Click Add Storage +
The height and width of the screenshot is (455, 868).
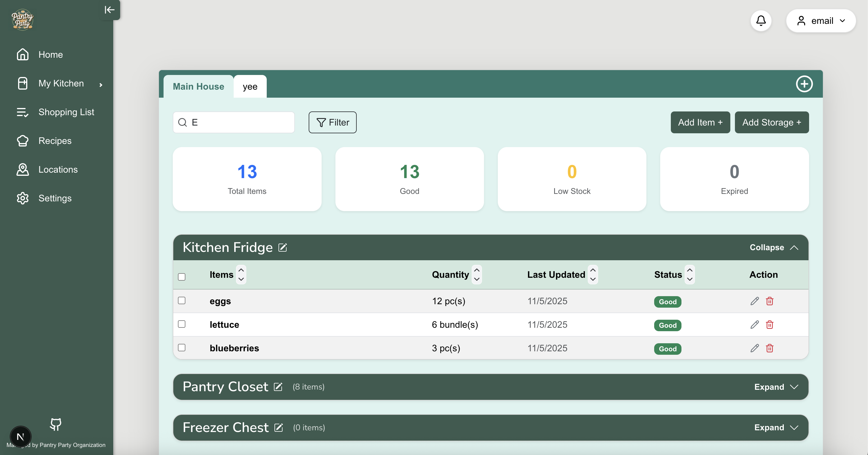coord(772,122)
